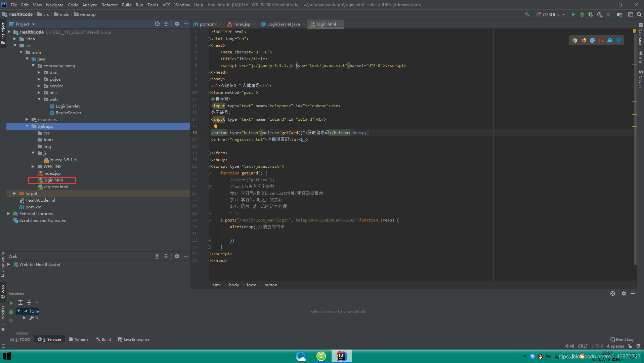Click the Stop square in top toolbar

pos(608,14)
